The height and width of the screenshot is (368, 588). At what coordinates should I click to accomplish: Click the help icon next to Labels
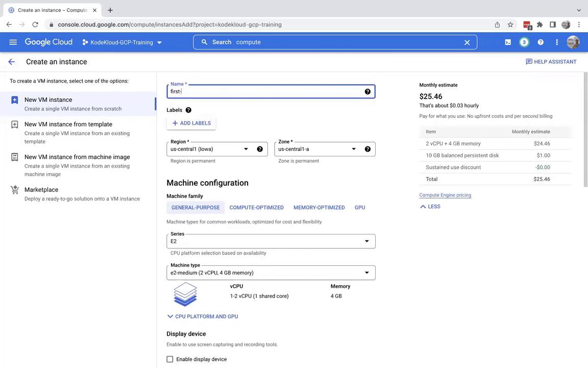coord(188,110)
